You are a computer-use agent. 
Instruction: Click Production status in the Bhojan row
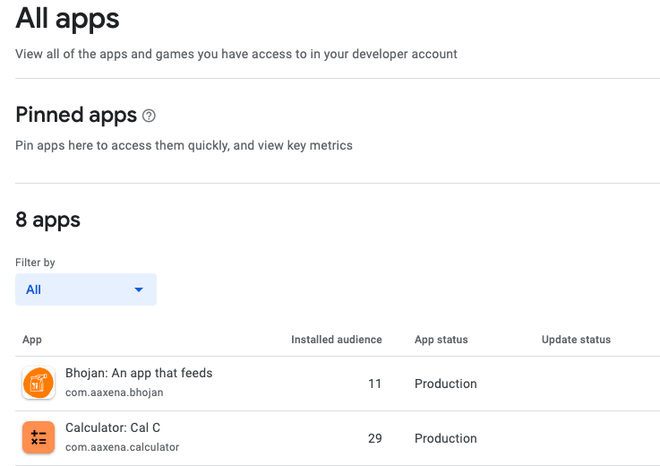[x=446, y=384]
